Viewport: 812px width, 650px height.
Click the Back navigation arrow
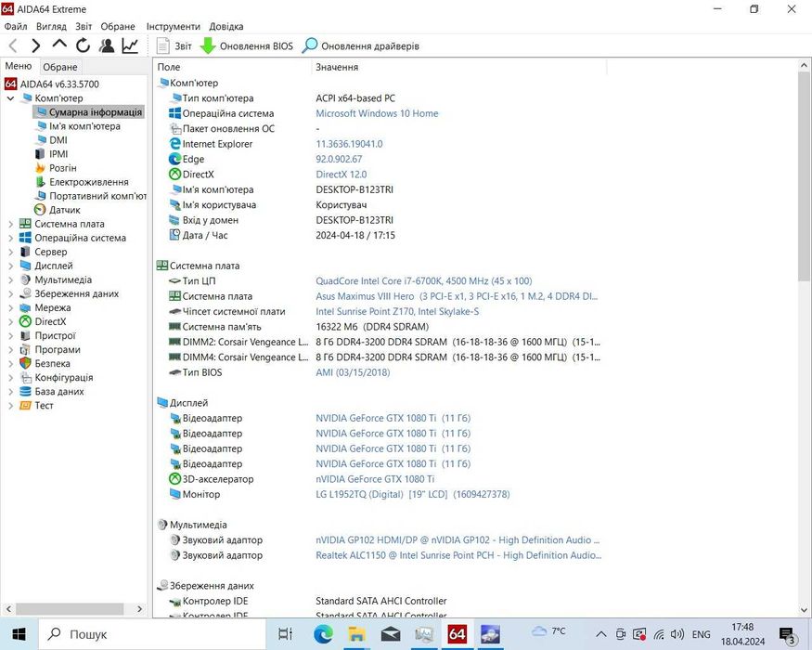pyautogui.click(x=14, y=45)
